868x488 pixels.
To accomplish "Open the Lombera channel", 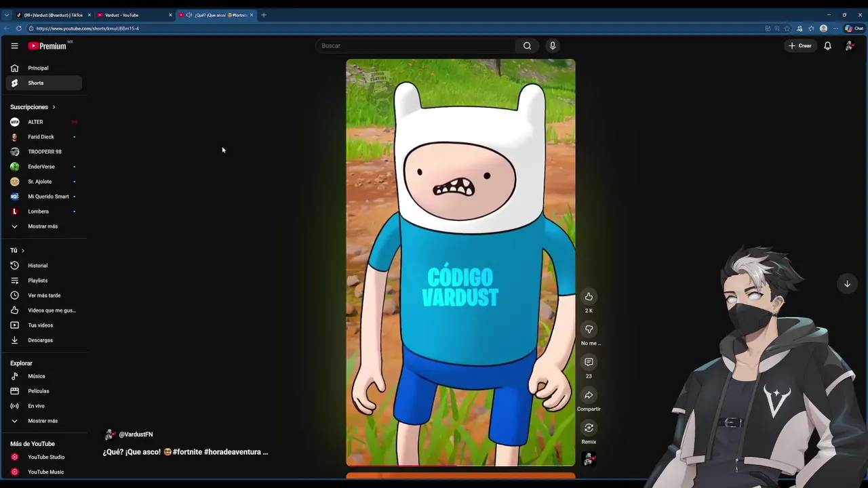I will 43,211.
